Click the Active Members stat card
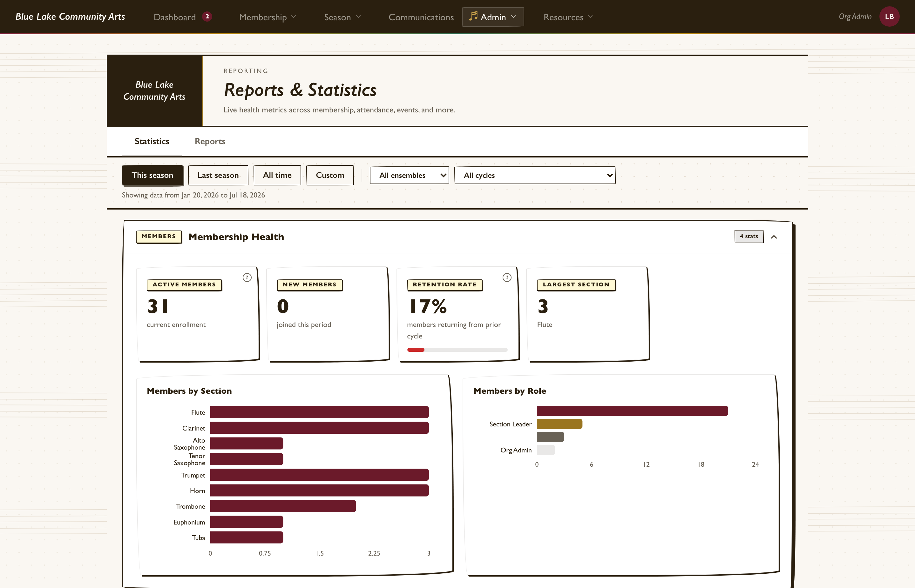 198,314
